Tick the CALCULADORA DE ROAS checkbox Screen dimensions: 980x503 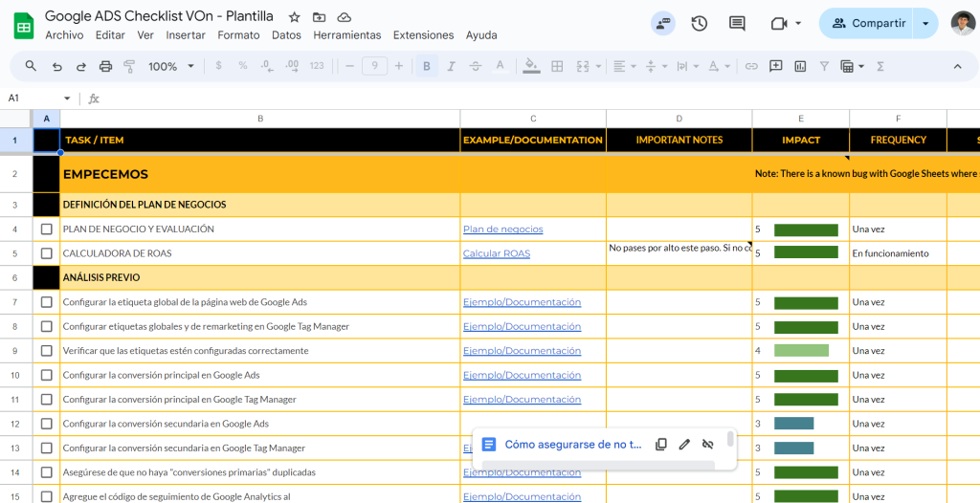[x=47, y=253]
